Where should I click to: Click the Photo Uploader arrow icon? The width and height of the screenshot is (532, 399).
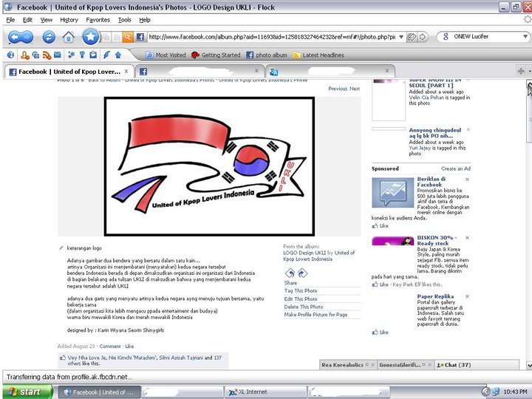point(118,55)
